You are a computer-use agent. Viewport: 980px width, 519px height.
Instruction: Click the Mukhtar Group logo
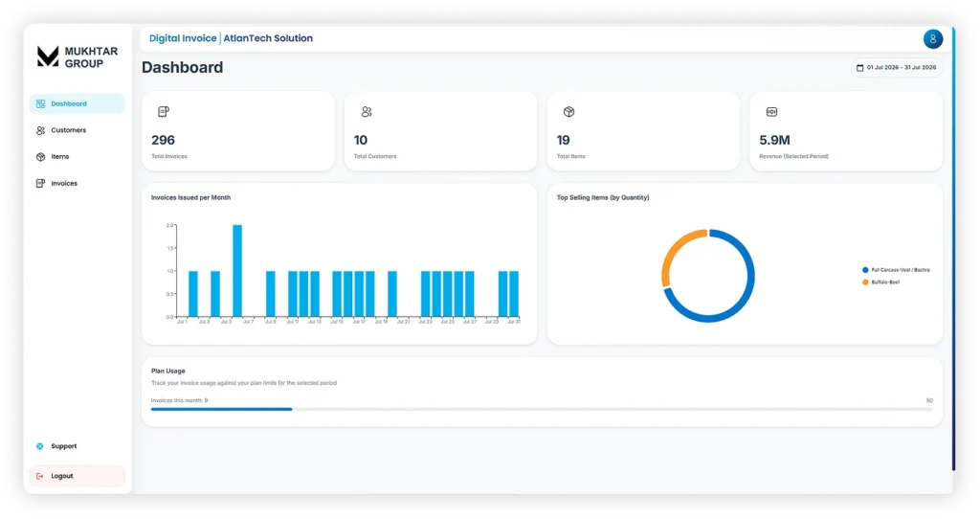[77, 56]
